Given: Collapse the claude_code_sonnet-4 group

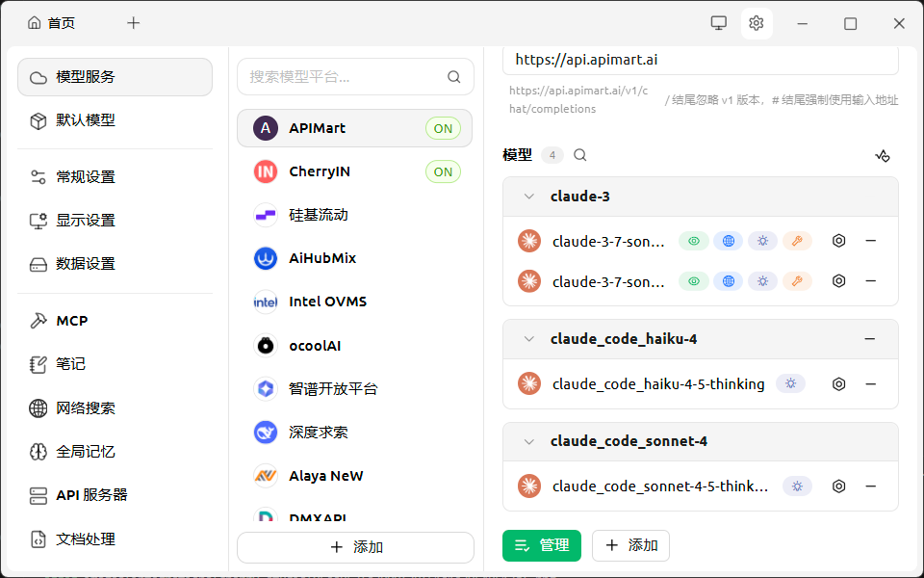Looking at the screenshot, I should tap(529, 441).
